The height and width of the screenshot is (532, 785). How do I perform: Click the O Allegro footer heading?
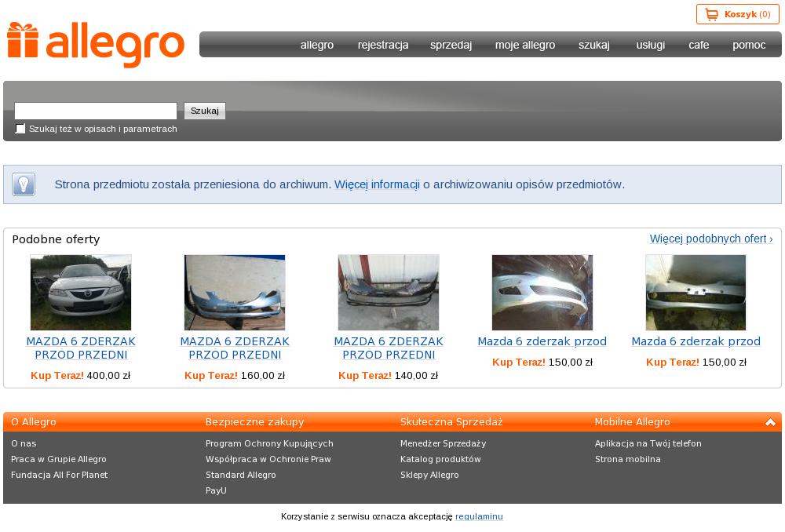(34, 422)
